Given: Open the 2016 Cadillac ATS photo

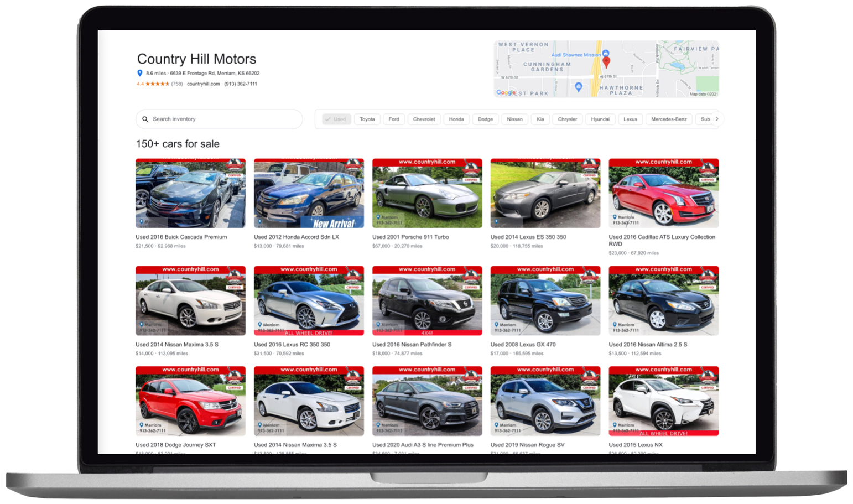Looking at the screenshot, I should tap(664, 193).
